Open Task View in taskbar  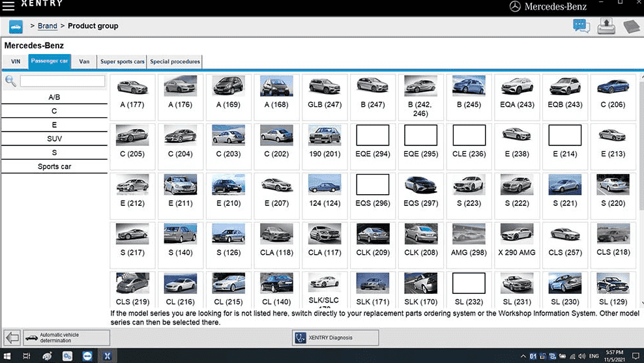pos(26,356)
